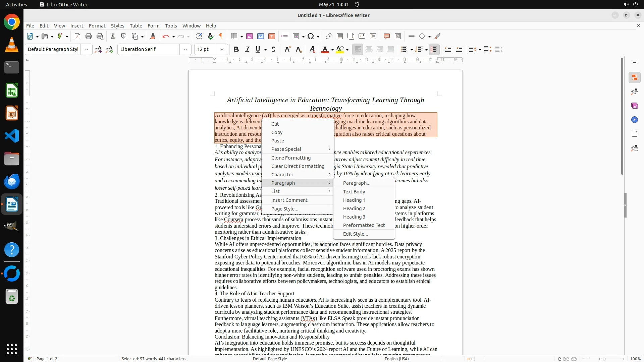Viewport: 644px width, 362px height.
Task: Click Insert Comment in context menu
Action: (289, 200)
